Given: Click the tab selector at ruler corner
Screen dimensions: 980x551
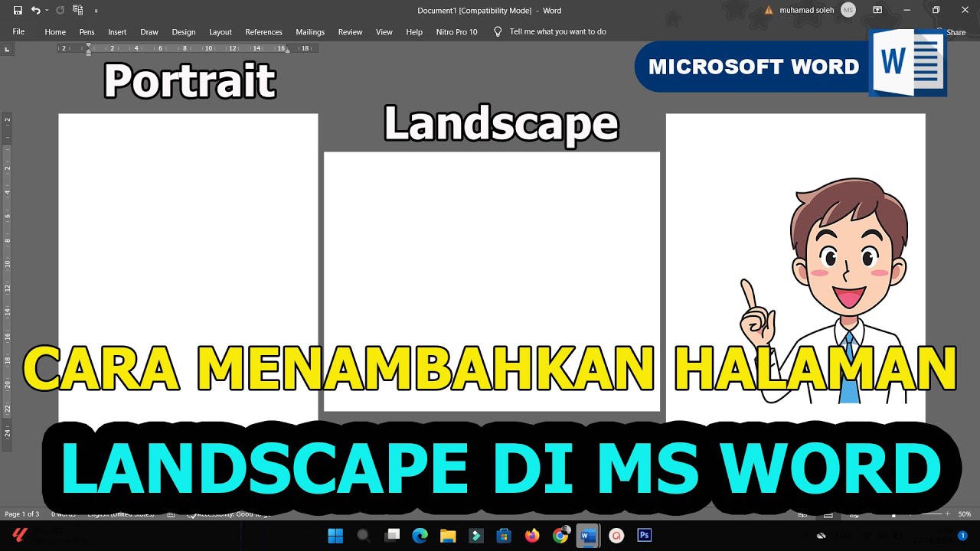Looking at the screenshot, I should tap(8, 49).
